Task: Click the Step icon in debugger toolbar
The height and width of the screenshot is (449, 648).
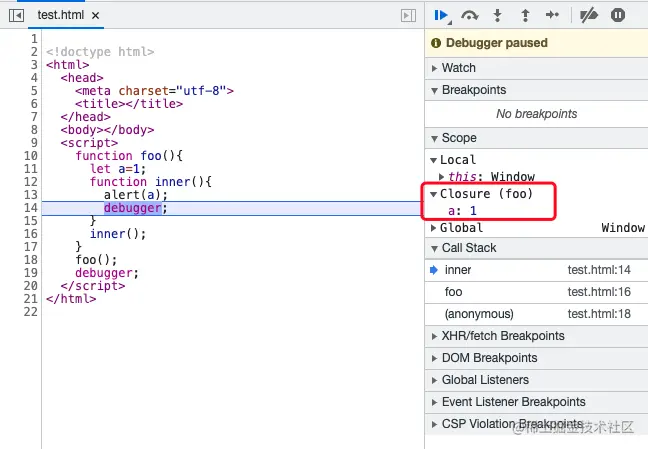Action: point(552,15)
